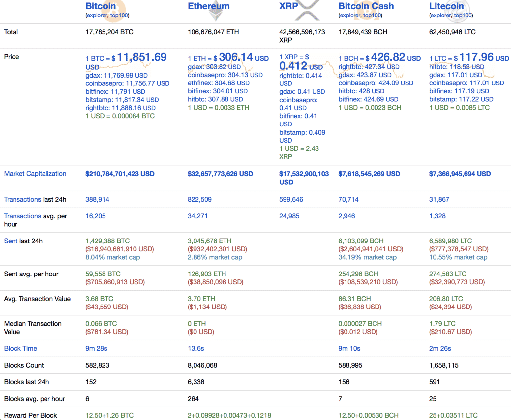Image resolution: width=511 pixels, height=420 pixels.
Task: Click Bitcoin Cash price 426.82 USD
Action: coord(379,57)
